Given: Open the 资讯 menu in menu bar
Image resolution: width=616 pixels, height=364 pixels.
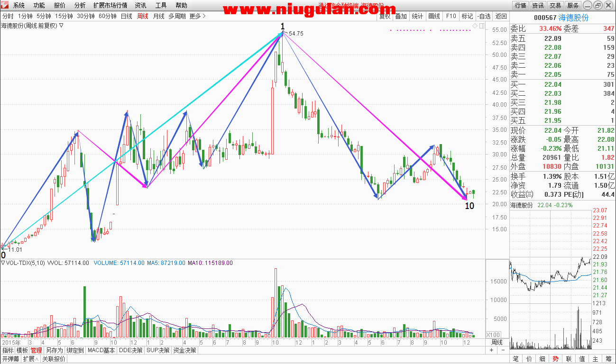Looking at the screenshot, I should click(x=140, y=5).
